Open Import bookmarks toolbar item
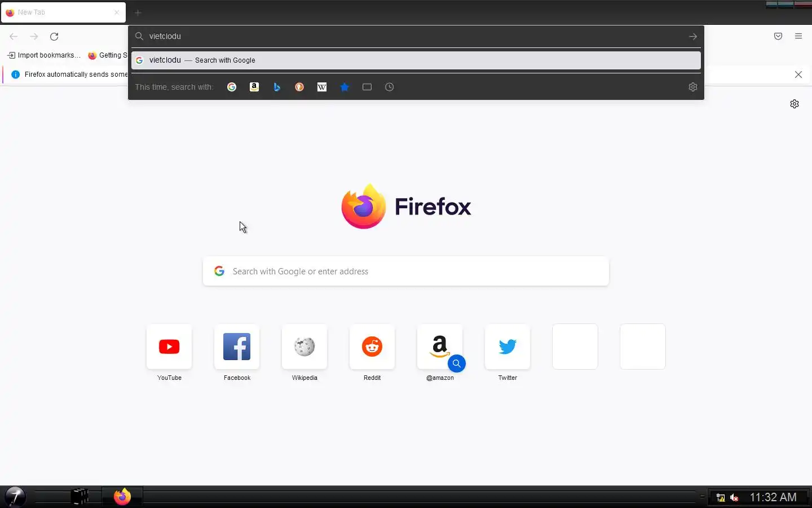 click(44, 55)
